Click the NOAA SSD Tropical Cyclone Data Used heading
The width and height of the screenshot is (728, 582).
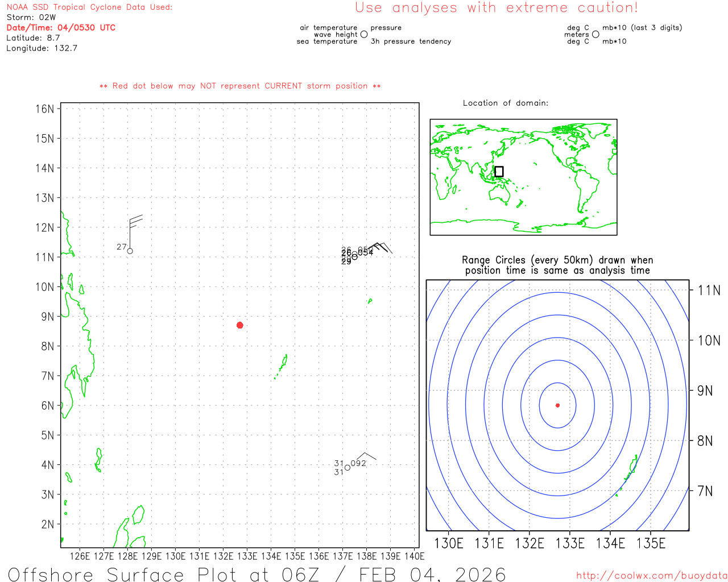pos(89,7)
